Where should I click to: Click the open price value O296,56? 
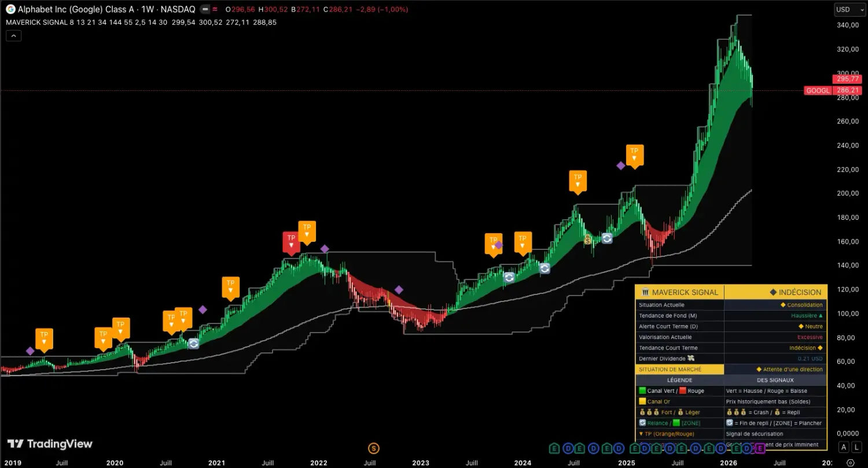pyautogui.click(x=240, y=10)
